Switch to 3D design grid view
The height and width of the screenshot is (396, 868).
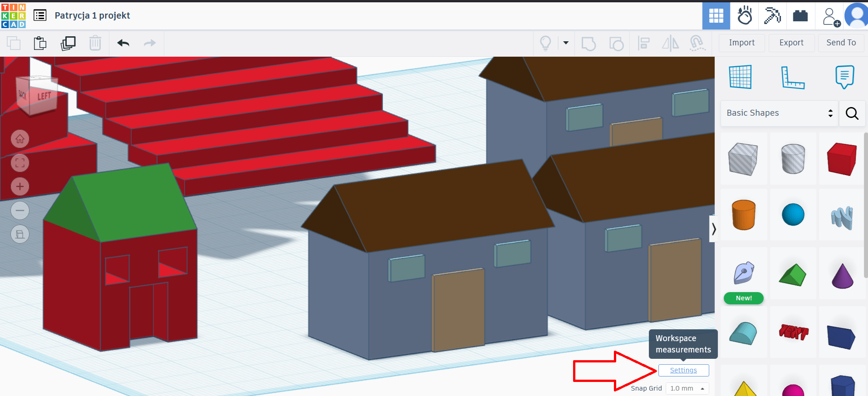pos(716,16)
